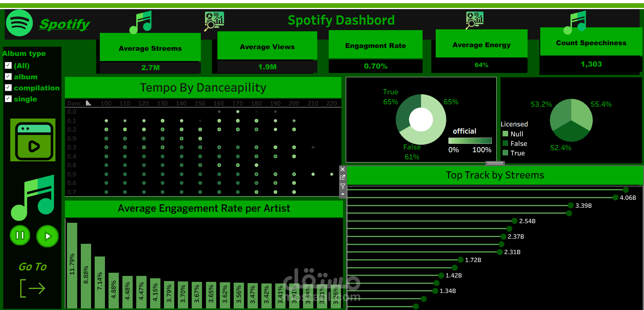Click the Top Track by Streems title
The image size is (644, 310).
point(495,175)
